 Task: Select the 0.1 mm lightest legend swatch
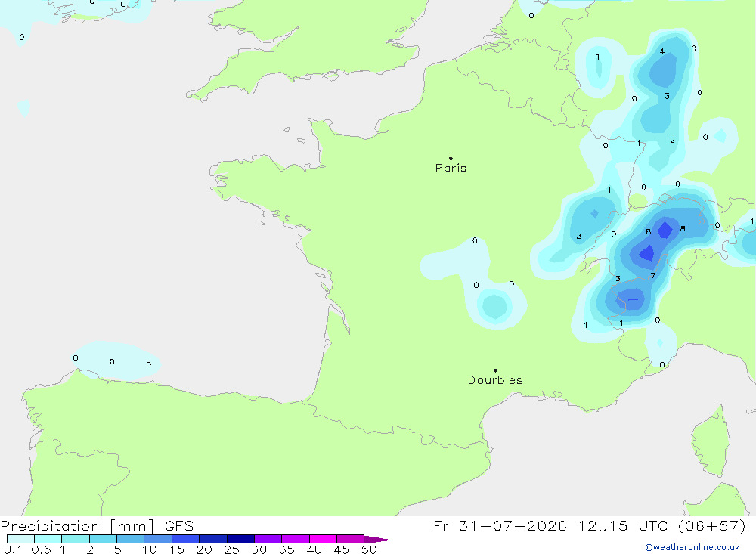point(20,539)
